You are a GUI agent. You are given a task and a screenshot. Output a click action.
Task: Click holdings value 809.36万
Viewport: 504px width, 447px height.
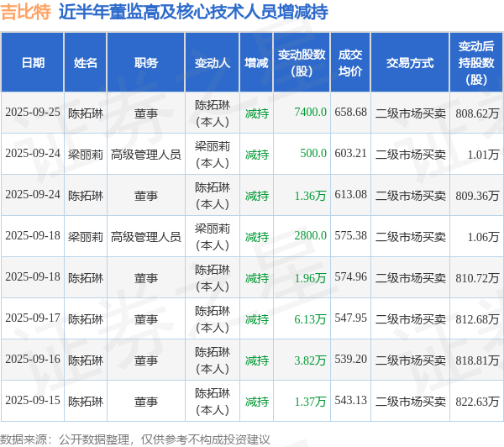point(477,196)
